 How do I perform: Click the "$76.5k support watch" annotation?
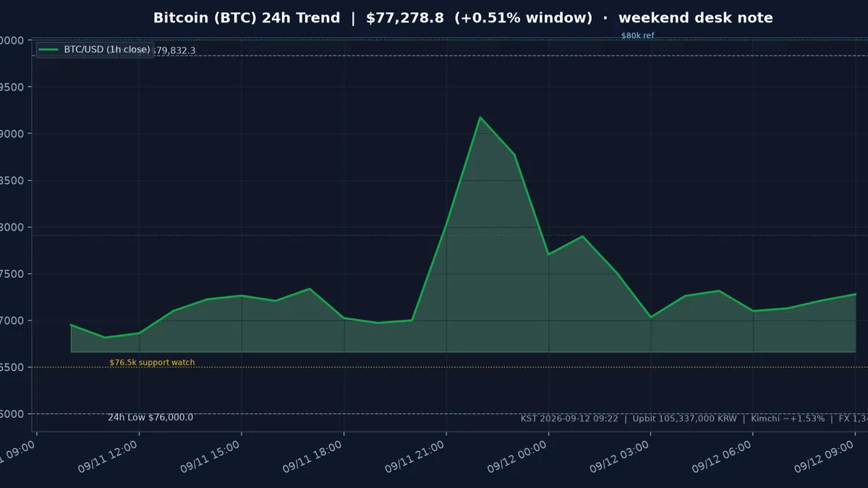pyautogui.click(x=152, y=363)
